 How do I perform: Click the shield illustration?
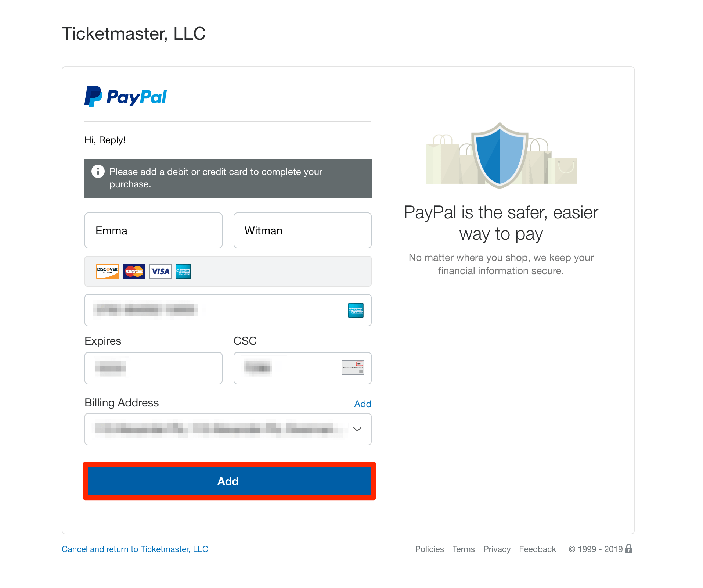[500, 155]
